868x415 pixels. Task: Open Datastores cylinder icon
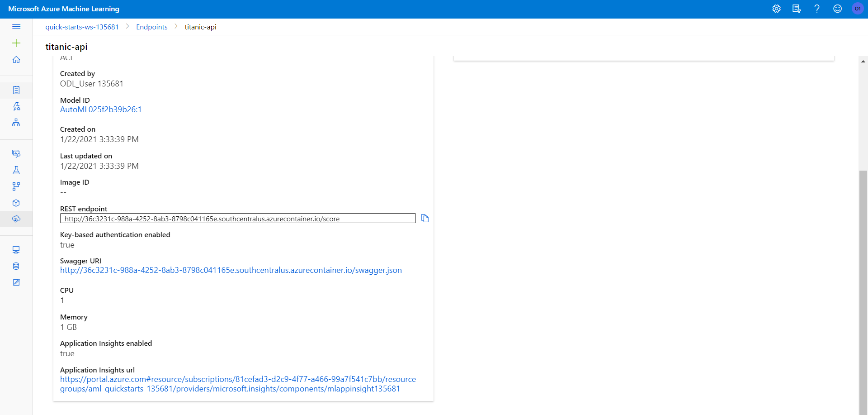pyautogui.click(x=16, y=266)
